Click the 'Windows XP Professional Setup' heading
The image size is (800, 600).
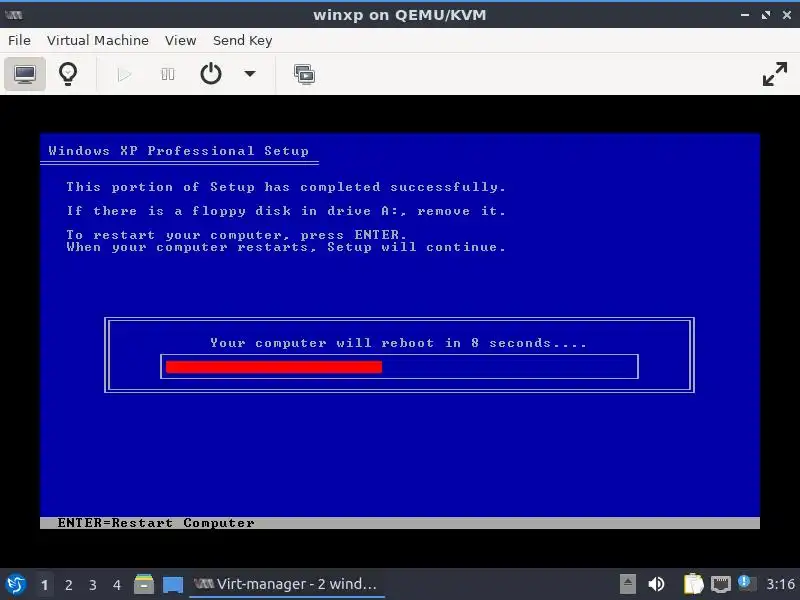coord(179,151)
